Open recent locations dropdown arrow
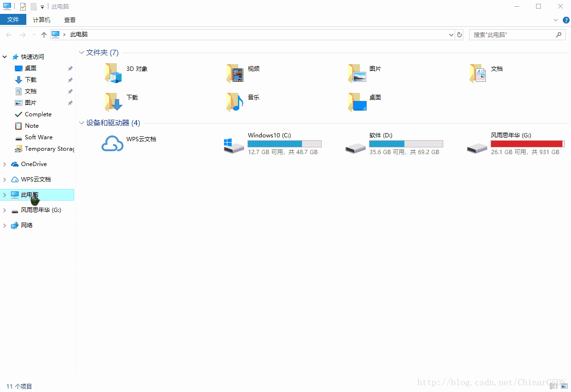 (x=34, y=34)
